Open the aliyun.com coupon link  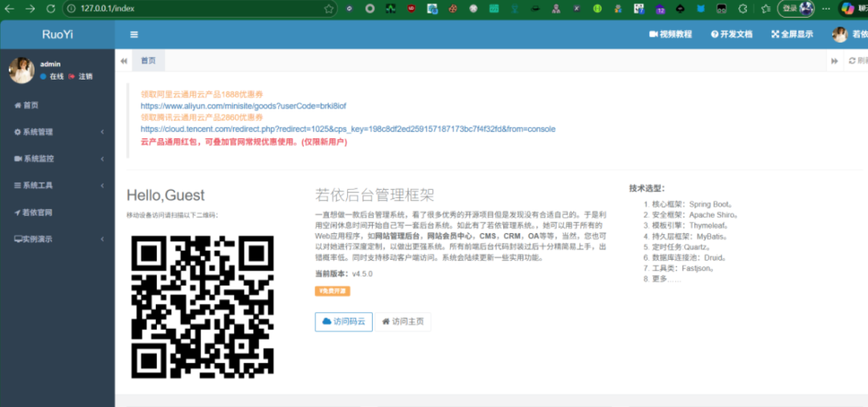[x=244, y=105]
